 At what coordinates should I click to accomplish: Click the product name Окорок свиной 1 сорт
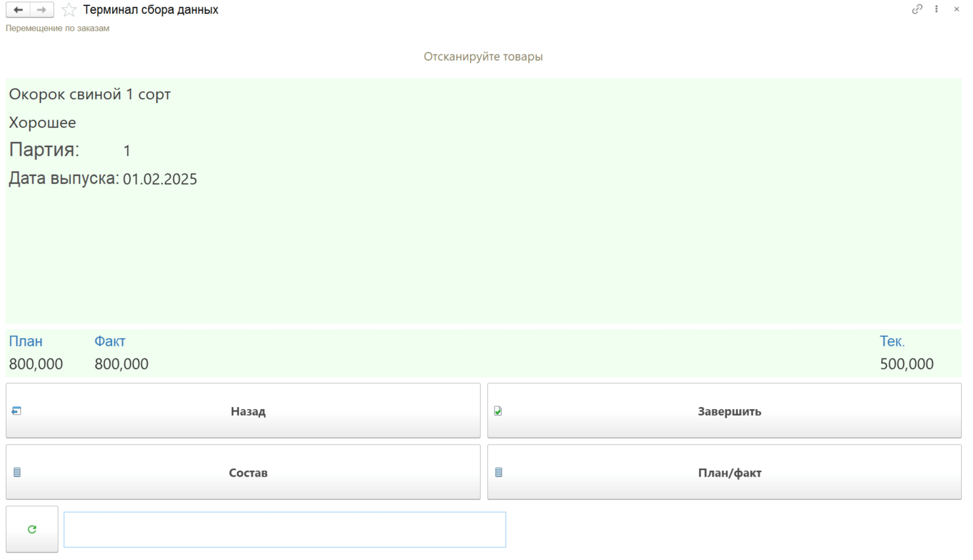click(90, 95)
